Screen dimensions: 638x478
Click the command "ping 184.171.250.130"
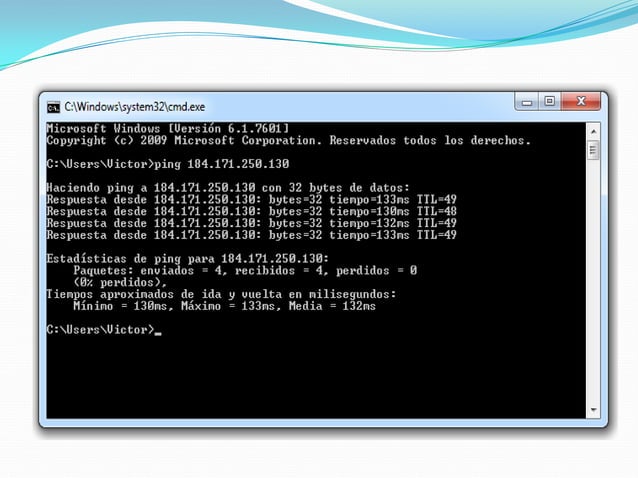click(x=222, y=164)
